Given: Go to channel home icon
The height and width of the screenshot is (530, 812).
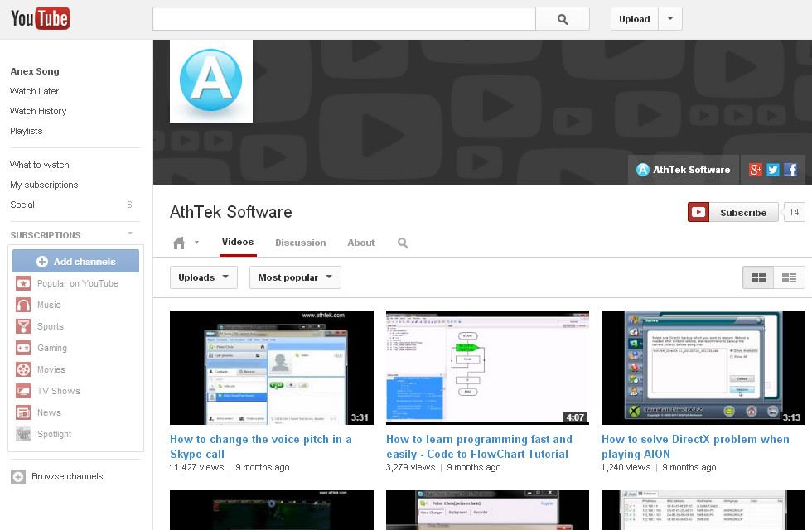Looking at the screenshot, I should coord(179,243).
